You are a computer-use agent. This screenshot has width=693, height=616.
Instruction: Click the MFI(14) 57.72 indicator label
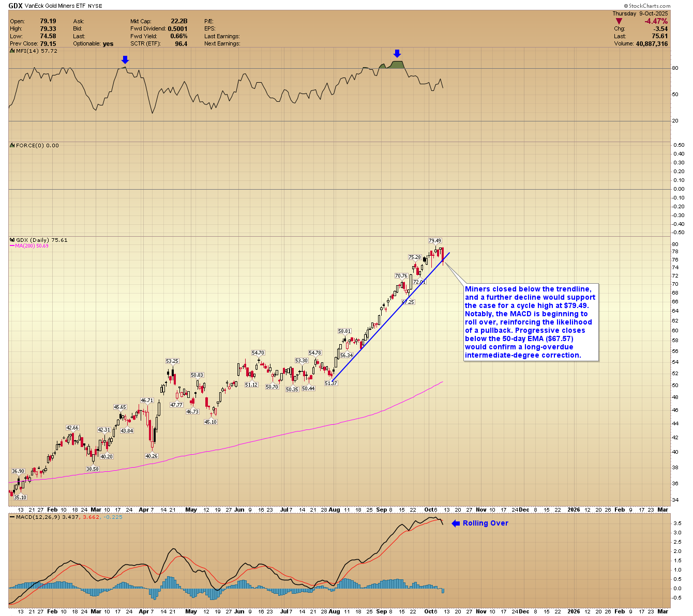tap(37, 51)
